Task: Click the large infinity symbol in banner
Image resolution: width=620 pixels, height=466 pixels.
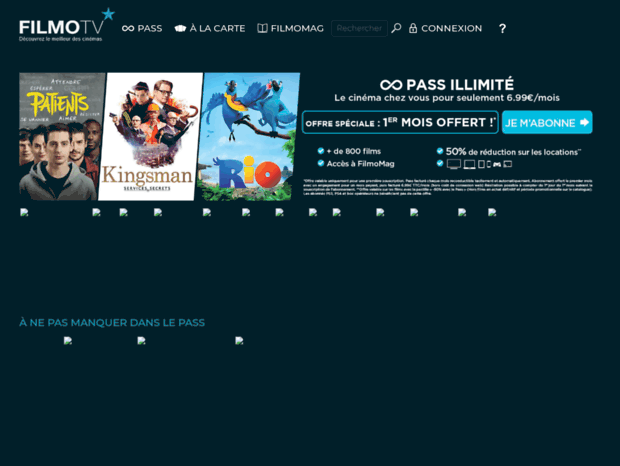Action: tap(390, 85)
